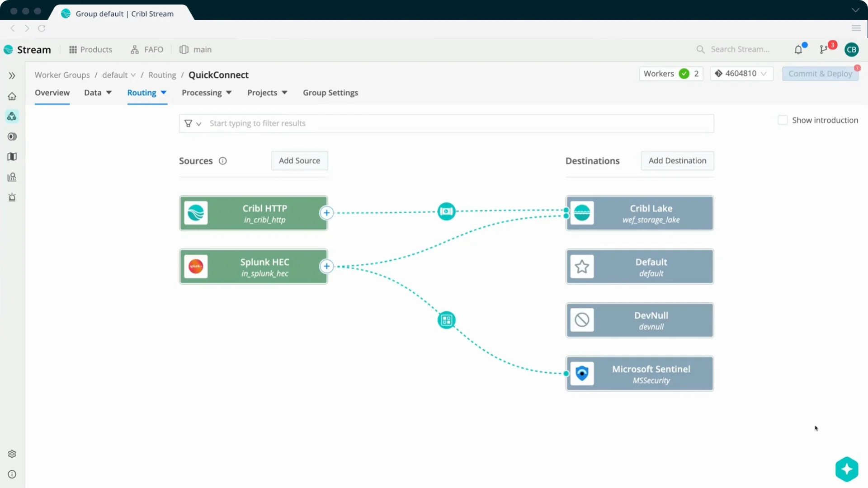868x488 pixels.
Task: Click the passthru connection icon to Cribl Lake
Action: [446, 211]
